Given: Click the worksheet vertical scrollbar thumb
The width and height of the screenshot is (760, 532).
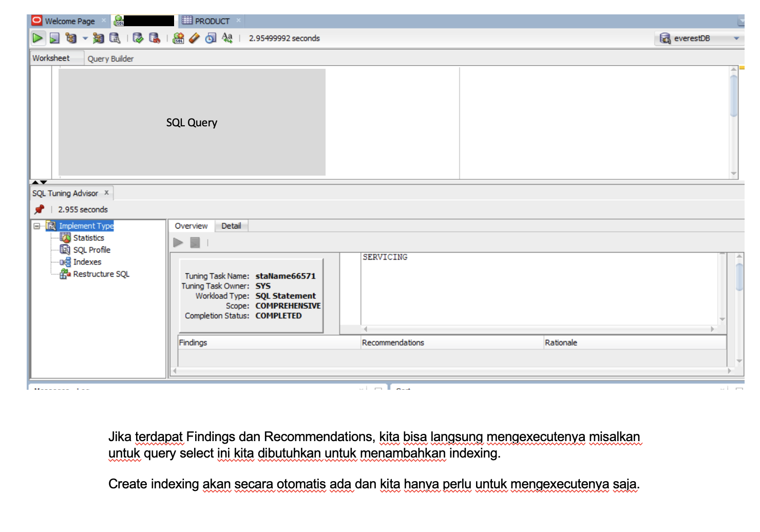Looking at the screenshot, I should (x=734, y=96).
